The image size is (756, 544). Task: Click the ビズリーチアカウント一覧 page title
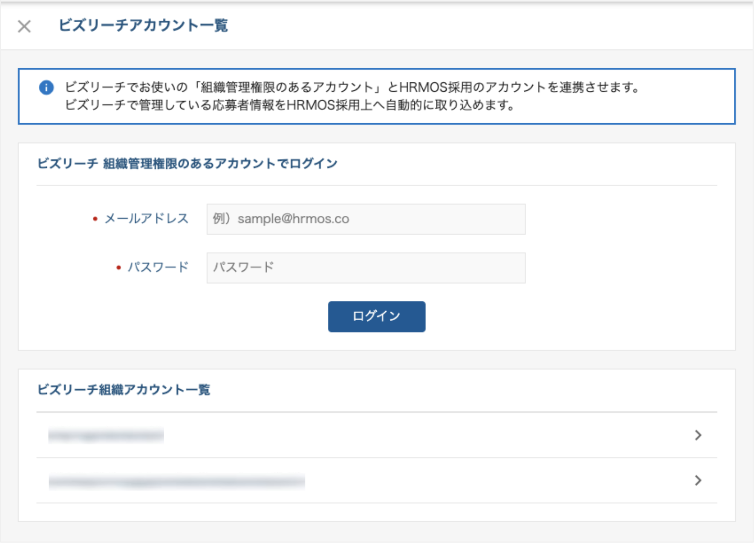click(143, 25)
